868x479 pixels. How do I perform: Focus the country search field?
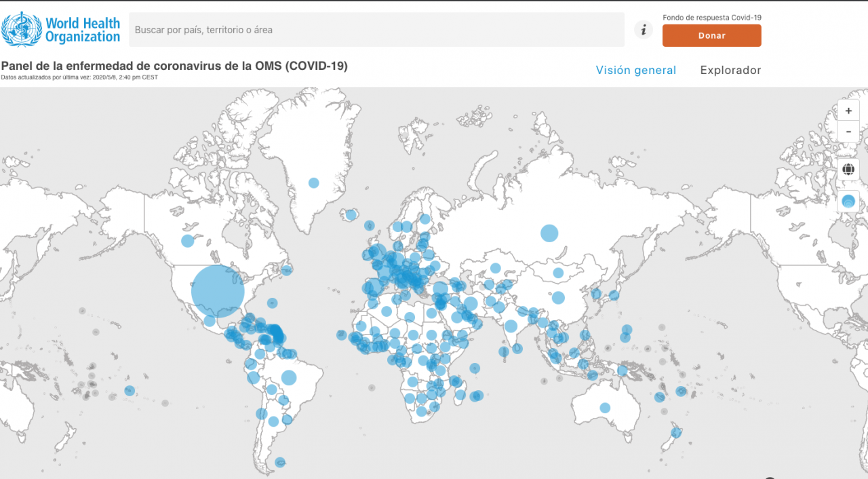click(x=377, y=30)
